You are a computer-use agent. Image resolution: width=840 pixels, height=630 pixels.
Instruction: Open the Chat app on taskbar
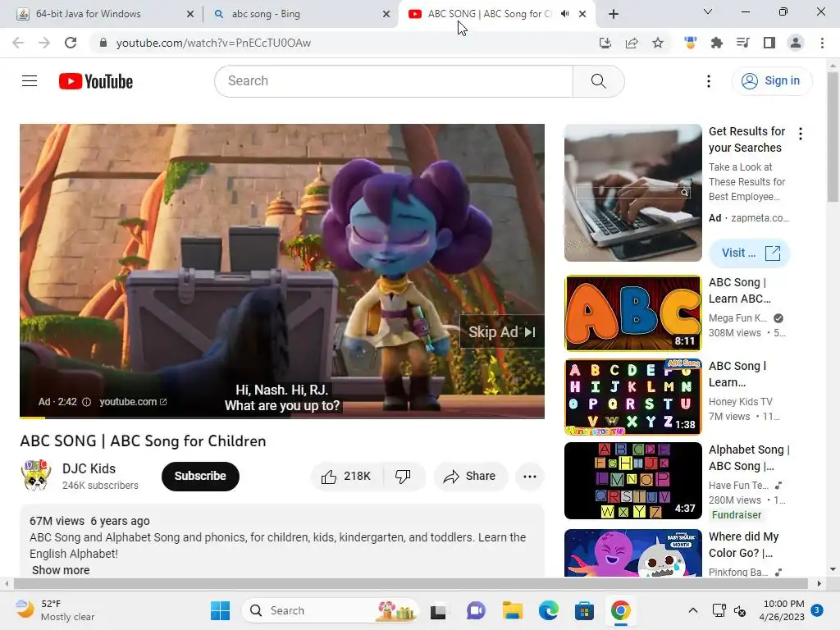pyautogui.click(x=475, y=610)
